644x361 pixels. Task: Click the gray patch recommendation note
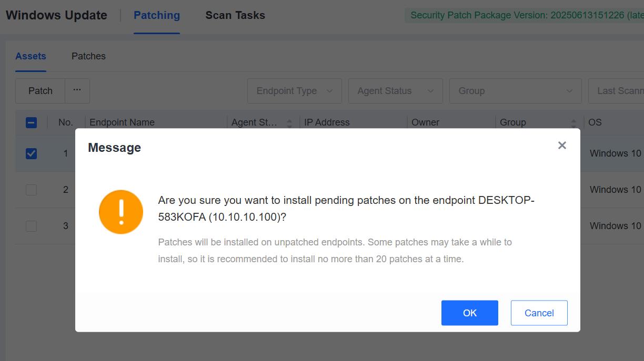click(x=335, y=251)
